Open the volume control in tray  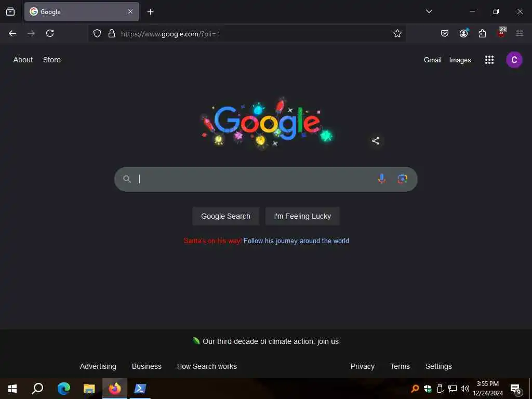coord(465,389)
